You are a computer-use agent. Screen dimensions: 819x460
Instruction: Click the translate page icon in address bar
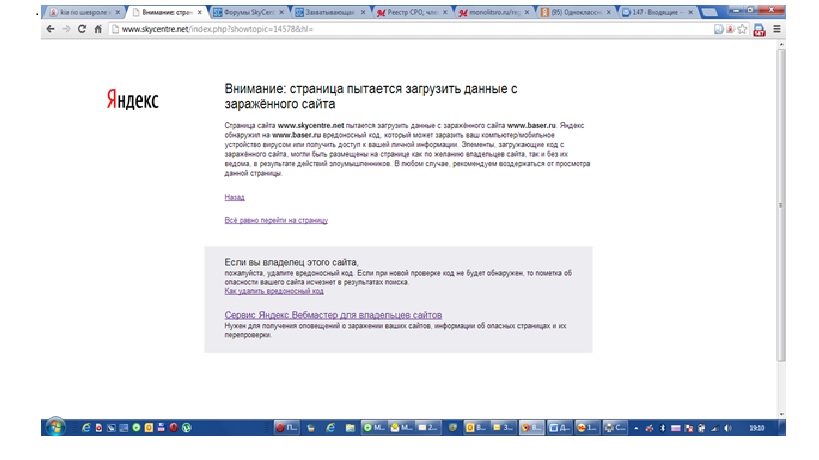[x=719, y=29]
